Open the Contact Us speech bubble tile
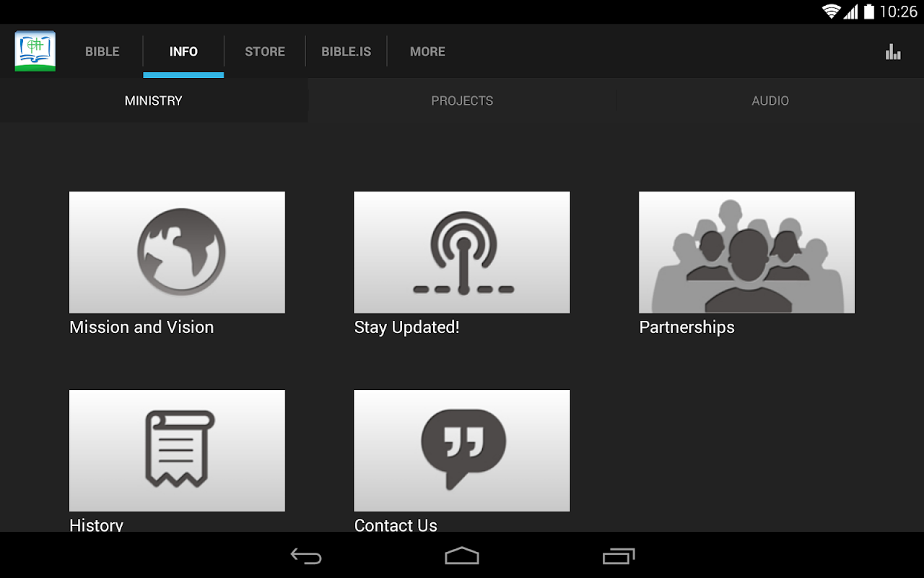 coord(462,451)
